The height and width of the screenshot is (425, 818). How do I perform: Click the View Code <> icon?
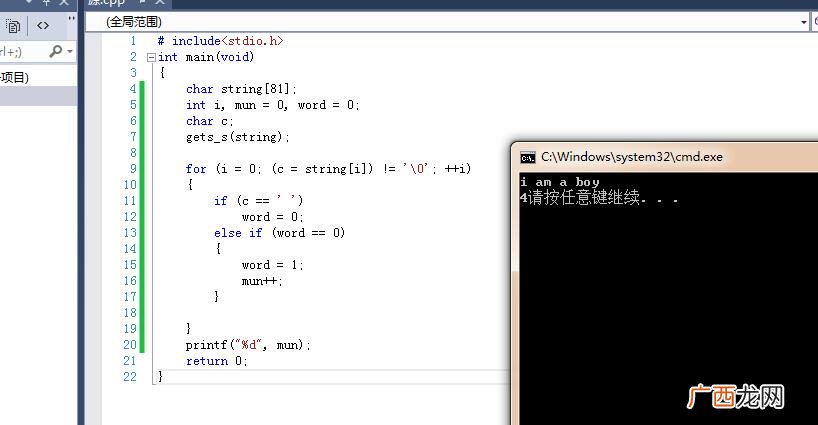click(x=43, y=25)
